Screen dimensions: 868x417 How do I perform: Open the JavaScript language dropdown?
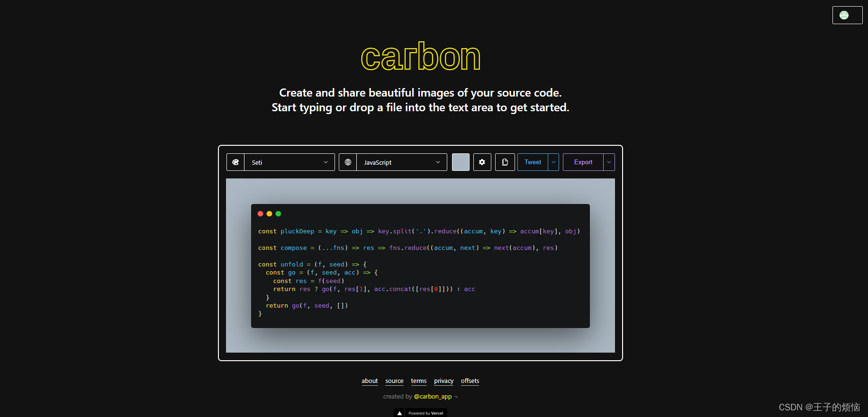point(401,162)
